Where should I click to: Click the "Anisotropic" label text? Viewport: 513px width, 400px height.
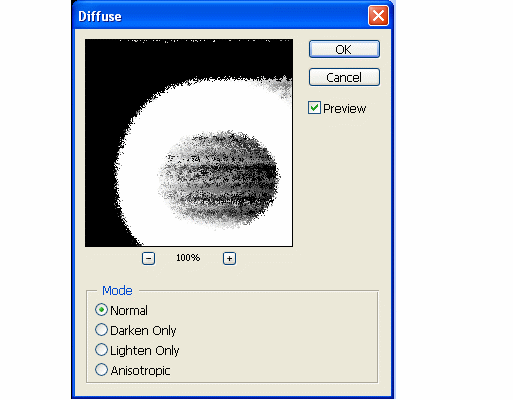coord(140,371)
